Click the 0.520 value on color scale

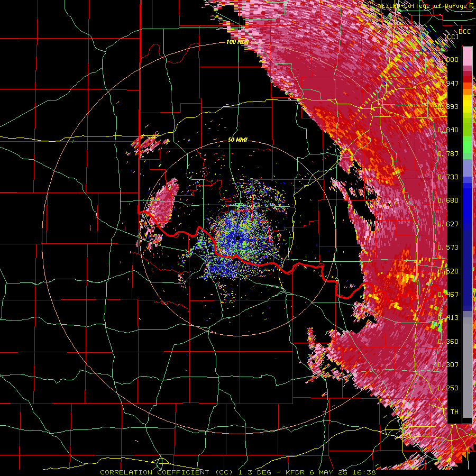(x=448, y=271)
